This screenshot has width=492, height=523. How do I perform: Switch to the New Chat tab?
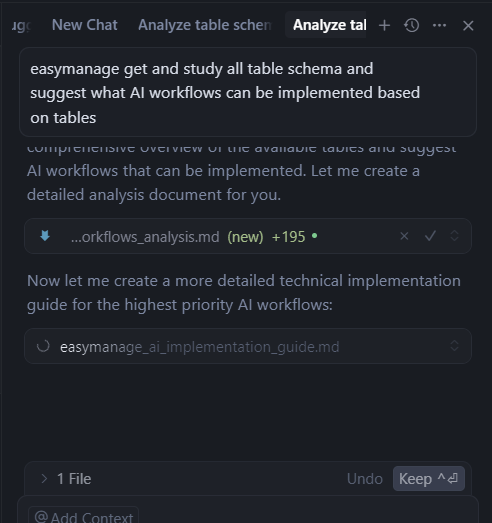(85, 25)
